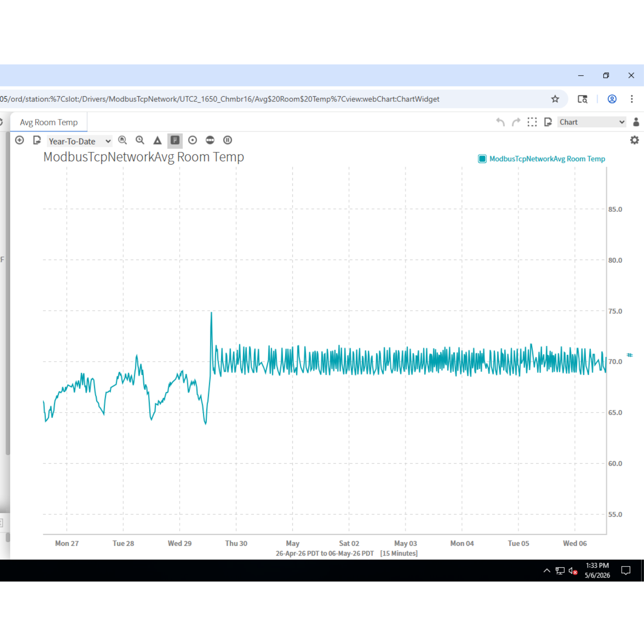Toggle the delta triangle mode
This screenshot has height=644, width=644.
157,140
